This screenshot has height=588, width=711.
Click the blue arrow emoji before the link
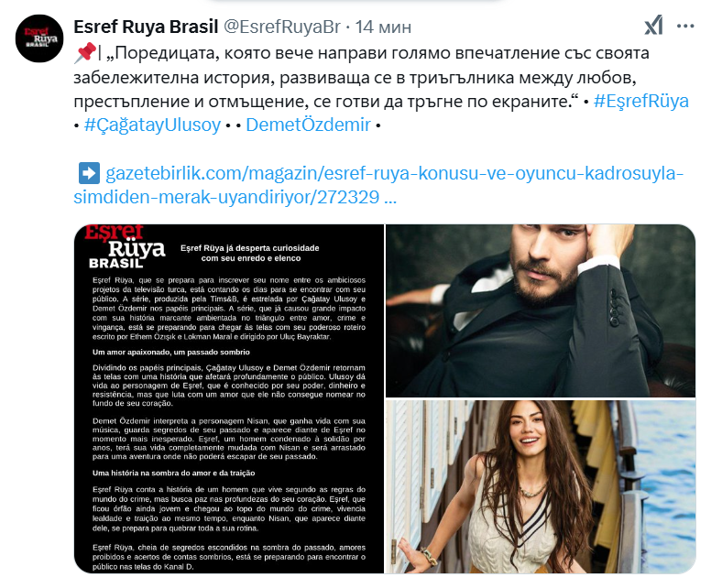point(89,173)
